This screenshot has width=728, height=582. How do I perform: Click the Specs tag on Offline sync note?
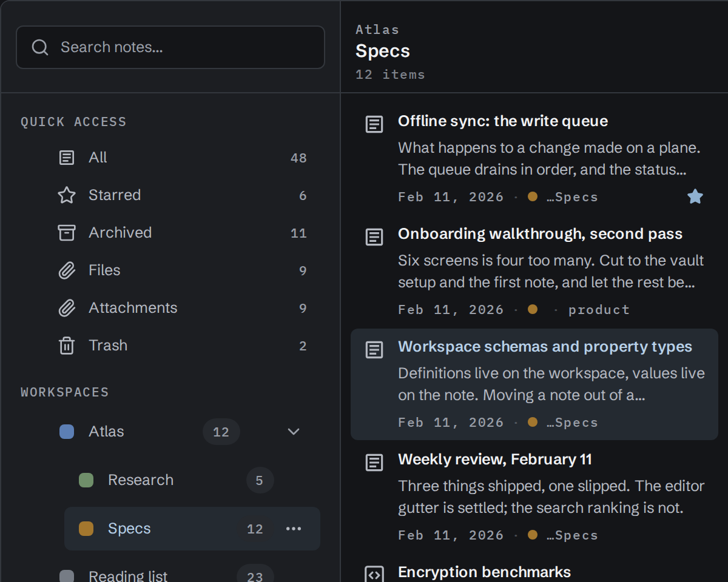click(572, 197)
